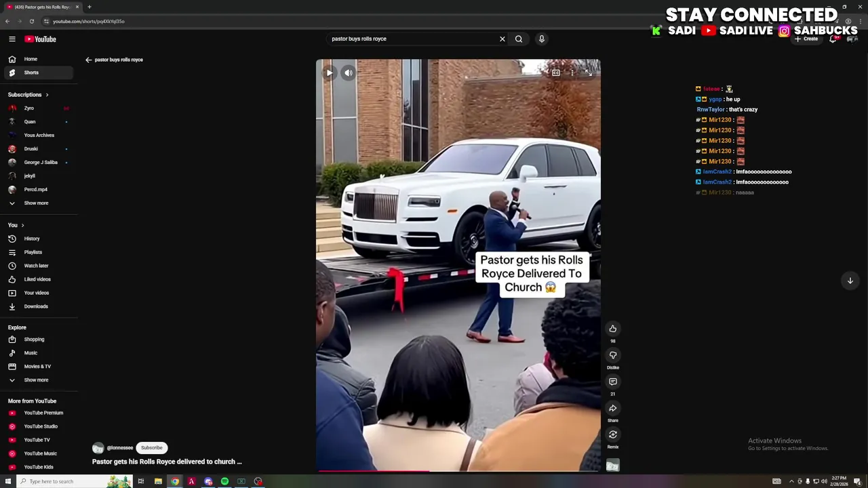Open the George J Saliba subscription

(x=39, y=163)
